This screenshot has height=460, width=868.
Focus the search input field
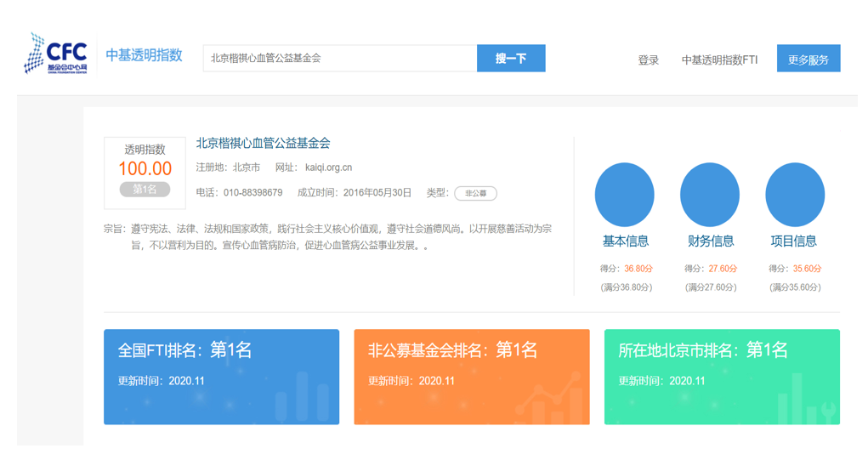tap(340, 58)
